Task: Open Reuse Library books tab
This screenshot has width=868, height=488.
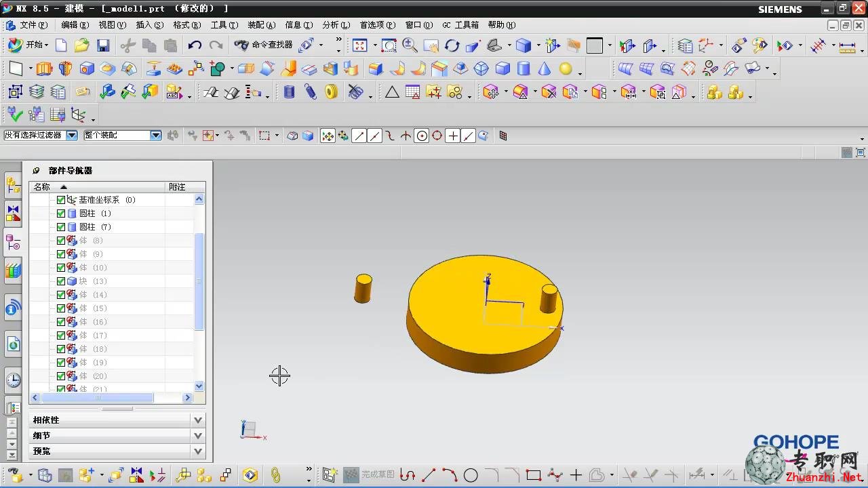Action: point(13,272)
